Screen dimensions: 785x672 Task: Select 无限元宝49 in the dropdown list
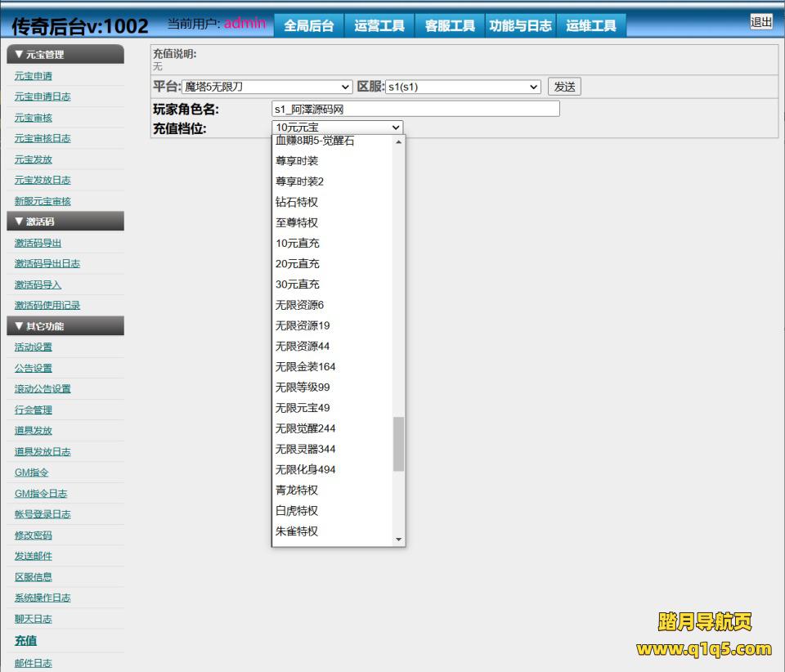pyautogui.click(x=303, y=408)
